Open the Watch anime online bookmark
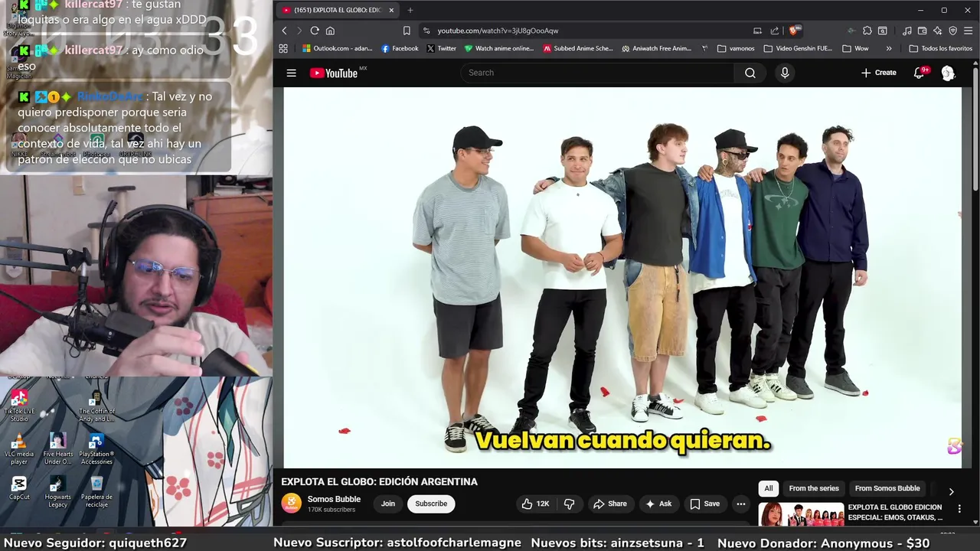Screen dimensions: 980x551 tap(498, 48)
